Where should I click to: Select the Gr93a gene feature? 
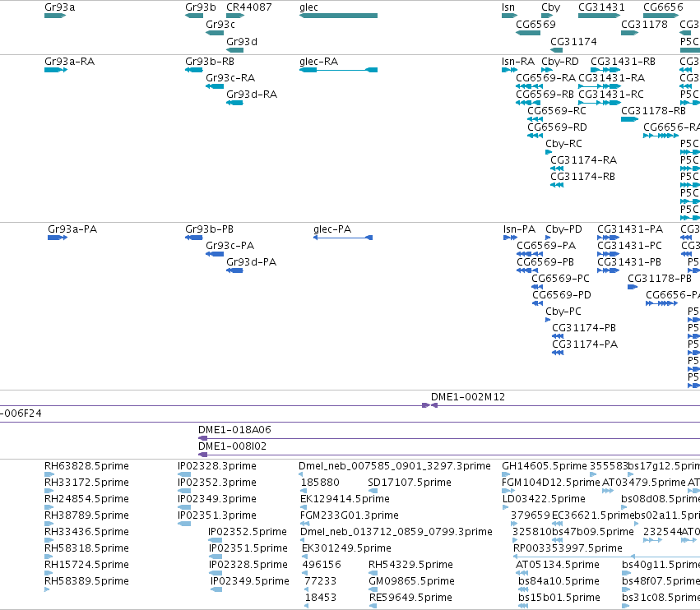(55, 16)
